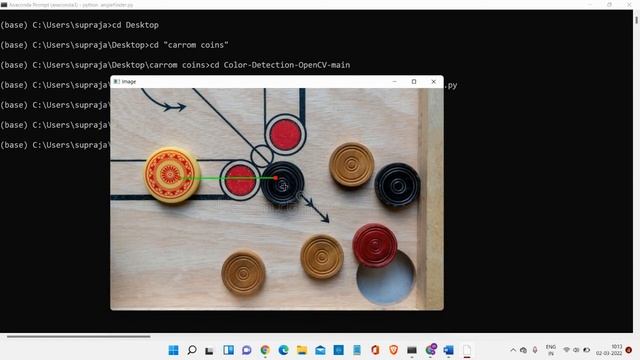Open ENG IN language switcher
The image size is (640, 360).
(x=551, y=350)
